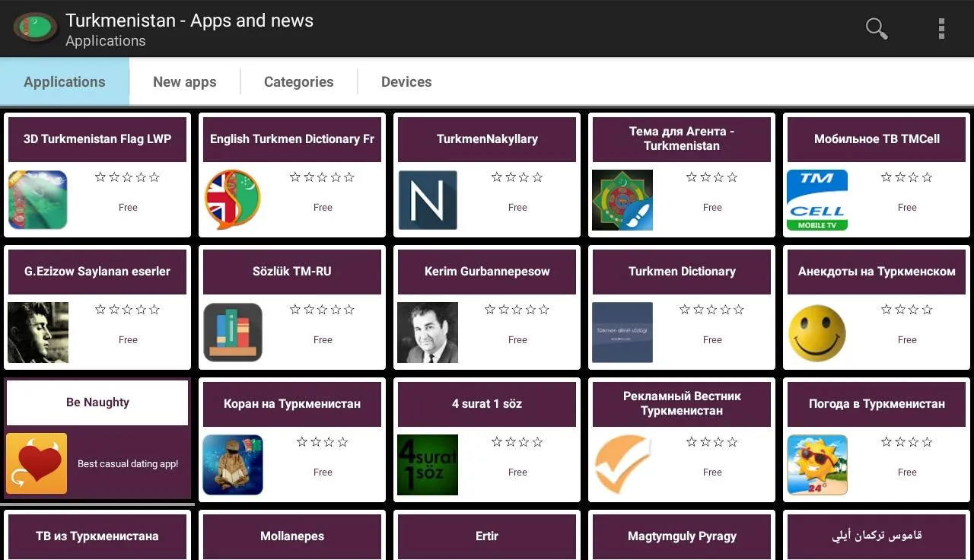
Task: Click "Free" under Kerim Gurbannepesow
Action: click(517, 339)
